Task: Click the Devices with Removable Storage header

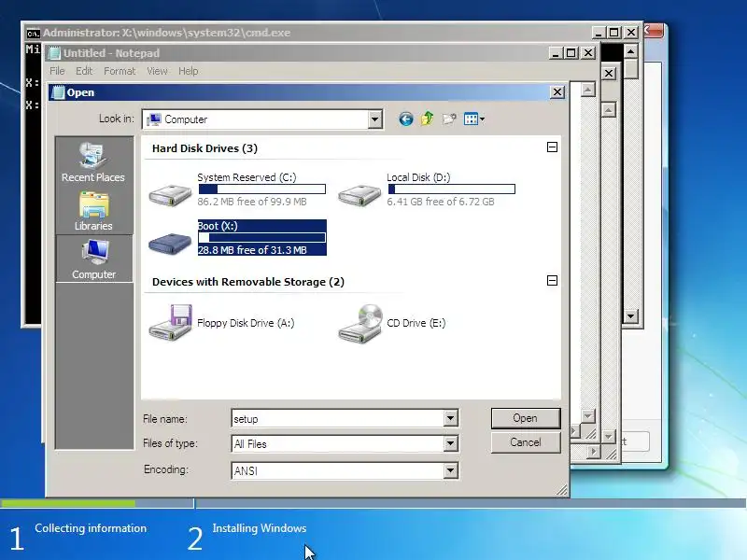Action: pyautogui.click(x=248, y=282)
